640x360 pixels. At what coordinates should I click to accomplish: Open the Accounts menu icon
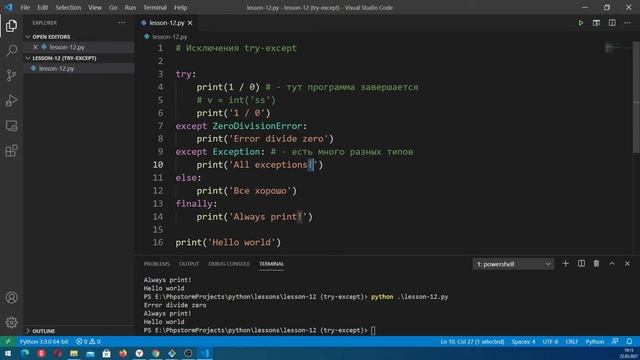[11, 298]
